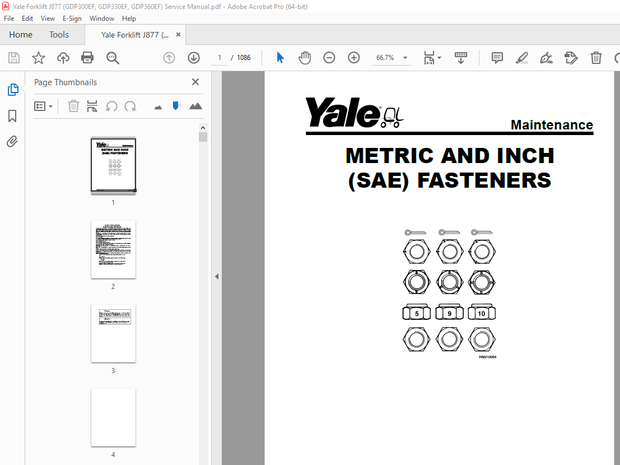Close the Page Thumbnails panel
This screenshot has width=620, height=465.
195,82
